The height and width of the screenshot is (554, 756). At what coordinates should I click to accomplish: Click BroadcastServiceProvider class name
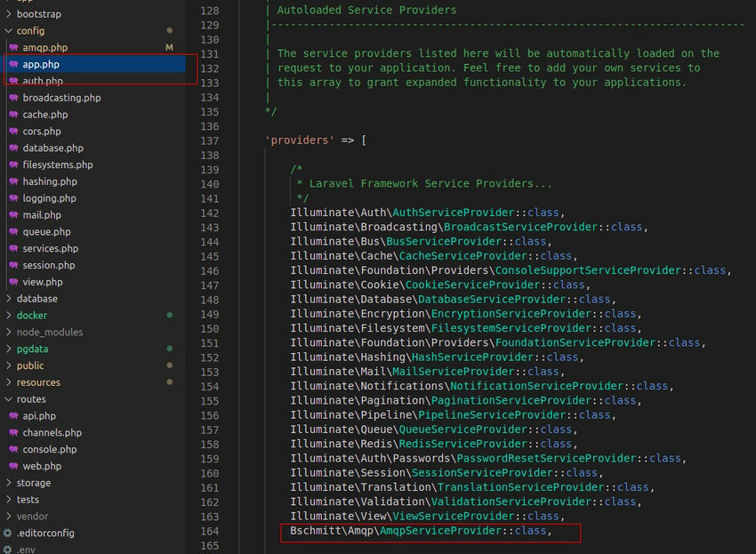click(x=520, y=227)
